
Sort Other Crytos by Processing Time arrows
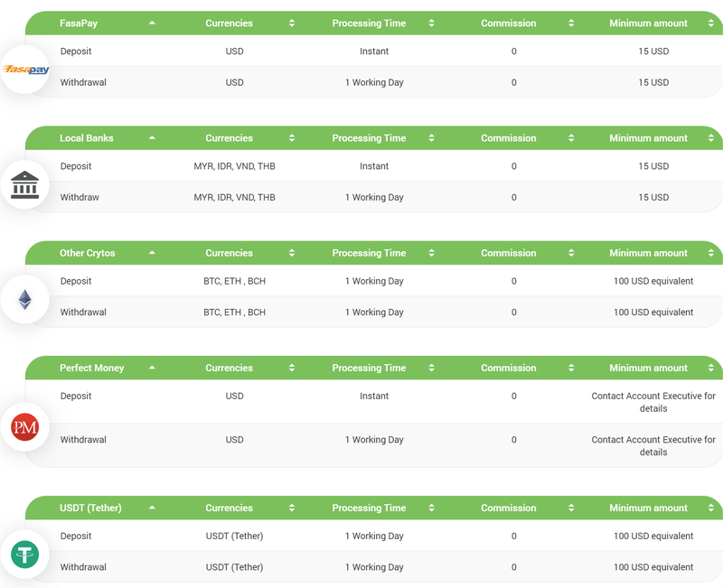(x=431, y=253)
